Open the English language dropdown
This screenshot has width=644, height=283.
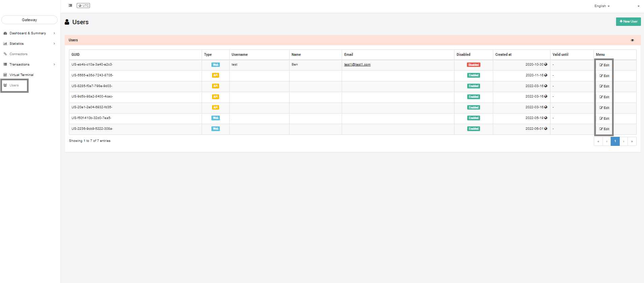(x=602, y=6)
